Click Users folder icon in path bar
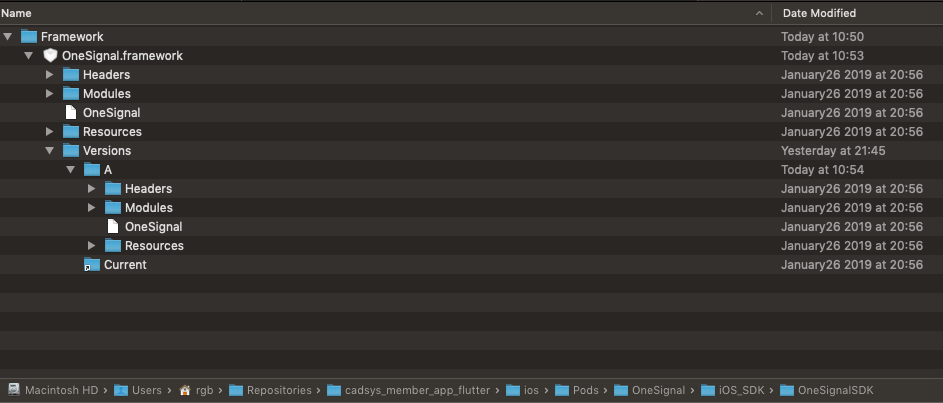This screenshot has width=943, height=403. point(121,390)
